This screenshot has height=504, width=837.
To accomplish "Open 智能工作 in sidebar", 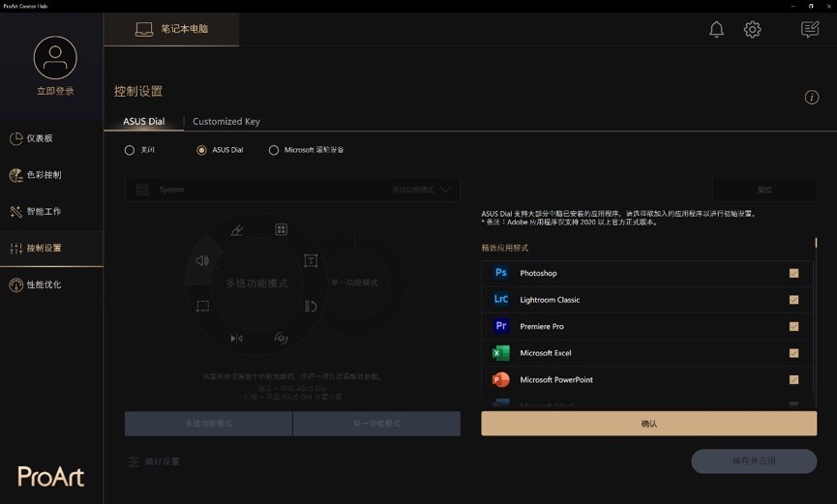I will click(x=51, y=212).
